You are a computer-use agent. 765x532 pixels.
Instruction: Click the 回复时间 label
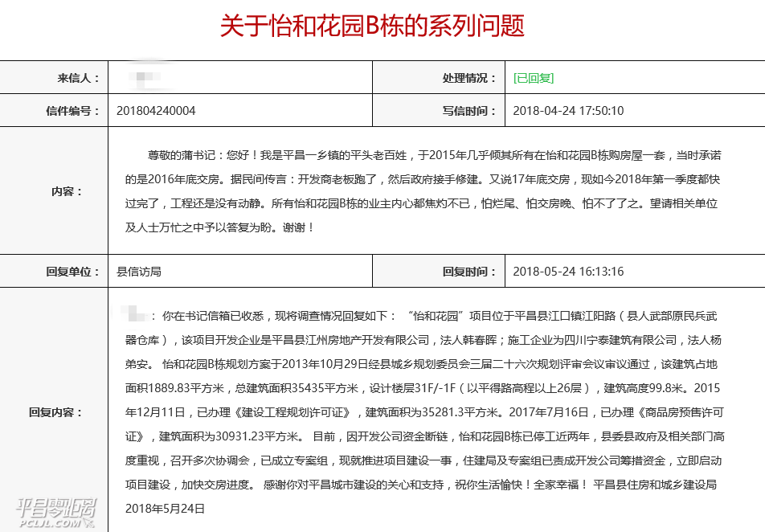(470, 272)
